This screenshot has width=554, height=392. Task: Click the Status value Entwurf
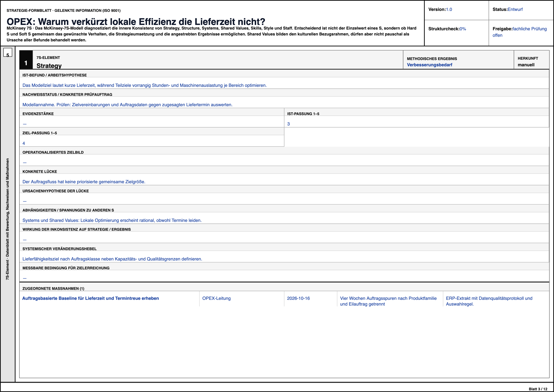tap(515, 9)
